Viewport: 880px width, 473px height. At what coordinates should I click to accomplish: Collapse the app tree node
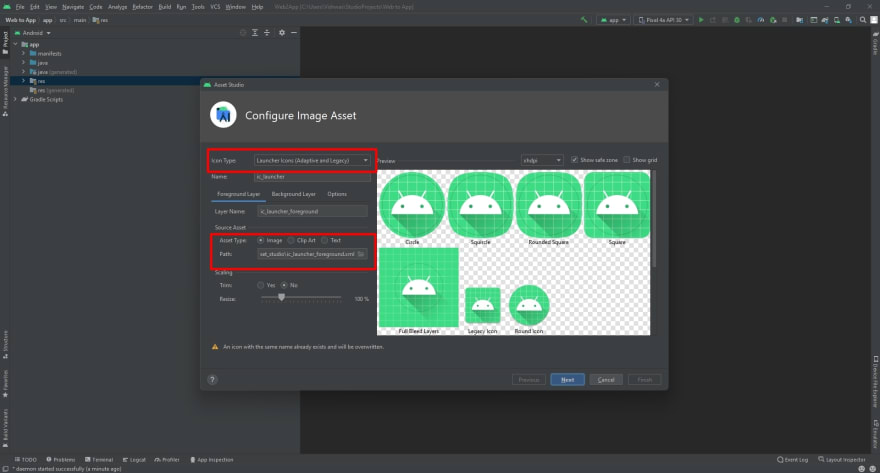pyautogui.click(x=16, y=44)
